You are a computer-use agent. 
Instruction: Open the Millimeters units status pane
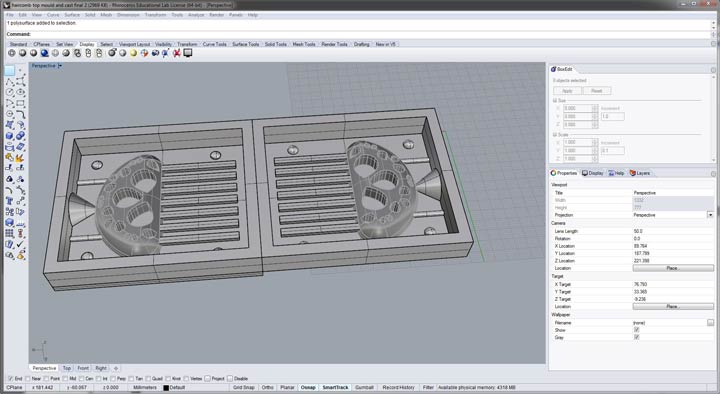coord(145,388)
